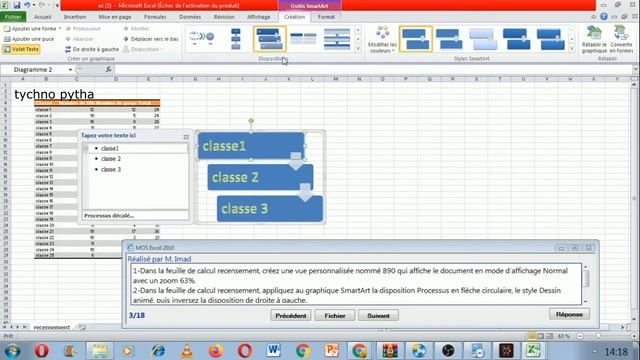
Task: Open the Mise en page tab
Action: 115,17
